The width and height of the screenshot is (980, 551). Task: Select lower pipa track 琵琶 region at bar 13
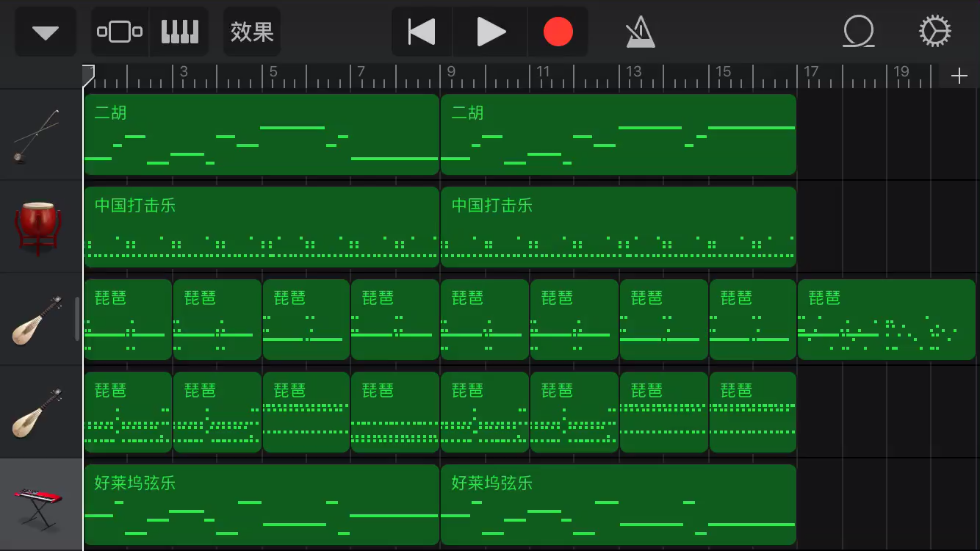tap(664, 412)
